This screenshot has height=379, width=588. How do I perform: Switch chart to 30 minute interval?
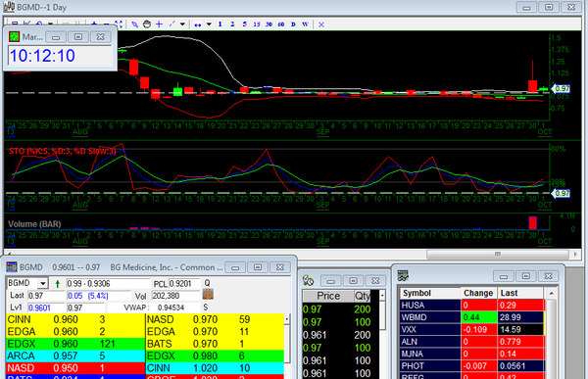click(269, 24)
